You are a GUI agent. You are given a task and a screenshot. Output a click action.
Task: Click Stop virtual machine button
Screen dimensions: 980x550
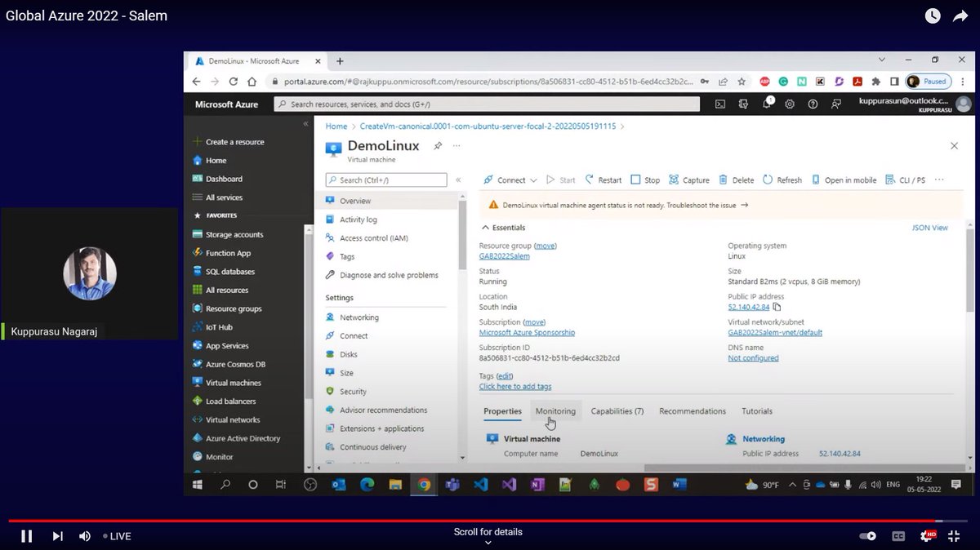[x=645, y=180]
